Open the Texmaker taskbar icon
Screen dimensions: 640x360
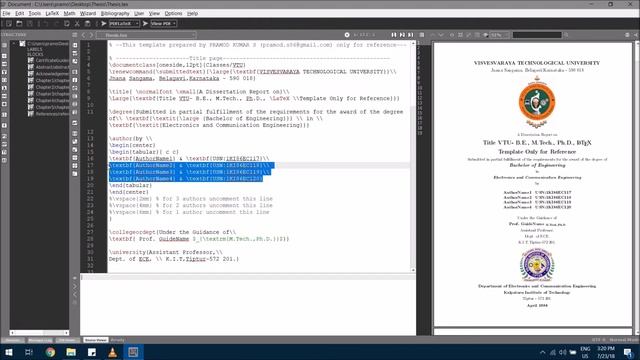(x=133, y=352)
